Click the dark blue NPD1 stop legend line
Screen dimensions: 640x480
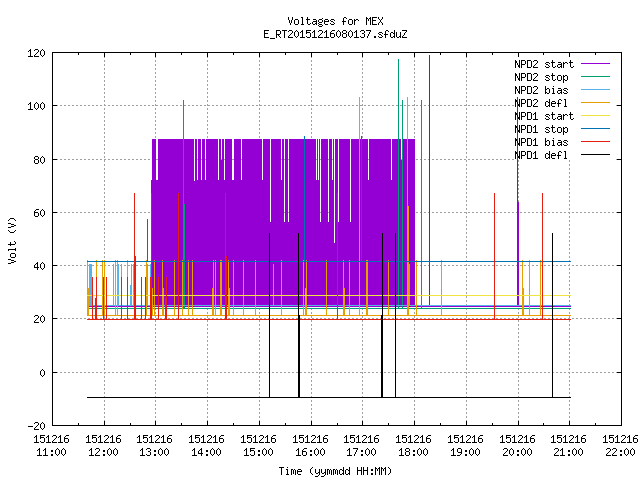coord(596,129)
